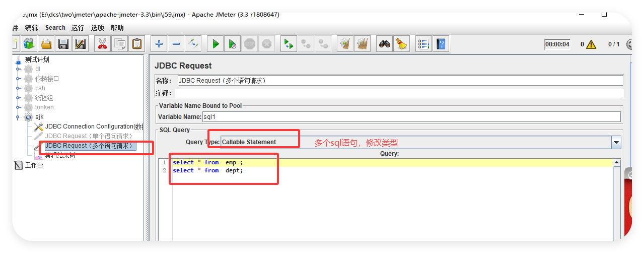
Task: Click the Stop test icon
Action: [x=249, y=44]
